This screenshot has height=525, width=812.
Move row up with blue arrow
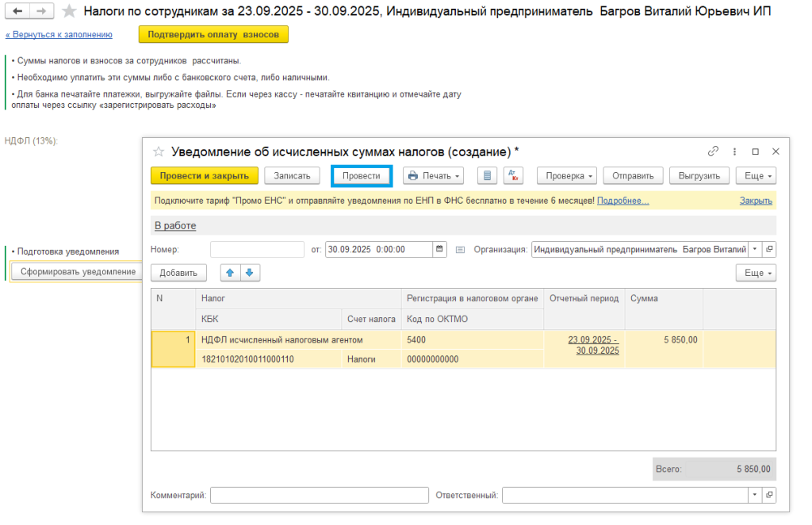[231, 273]
